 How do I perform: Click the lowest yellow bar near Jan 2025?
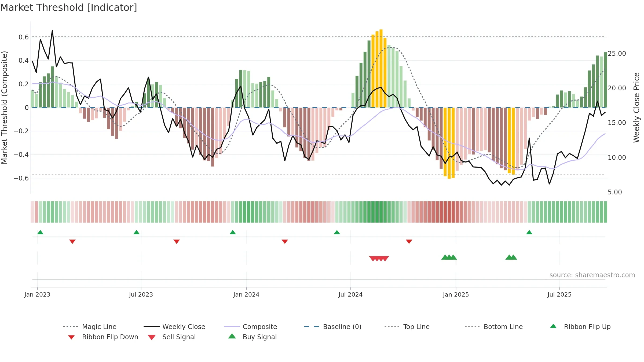coord(449,143)
